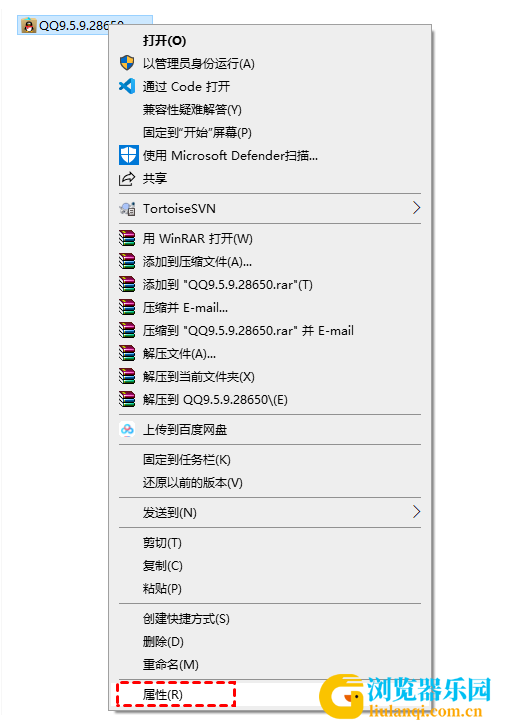Click the QQ penguin file icon
Image resolution: width=505 pixels, height=721 pixels.
pyautogui.click(x=29, y=25)
